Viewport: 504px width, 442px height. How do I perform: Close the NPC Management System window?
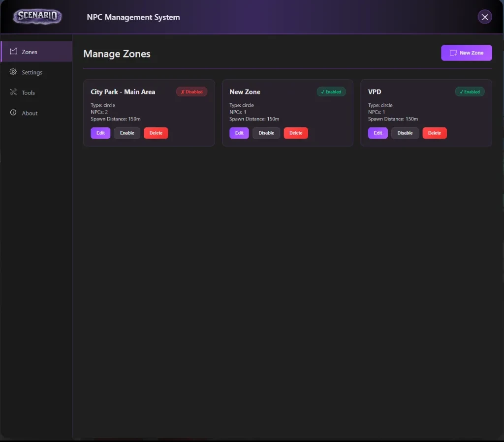[485, 17]
